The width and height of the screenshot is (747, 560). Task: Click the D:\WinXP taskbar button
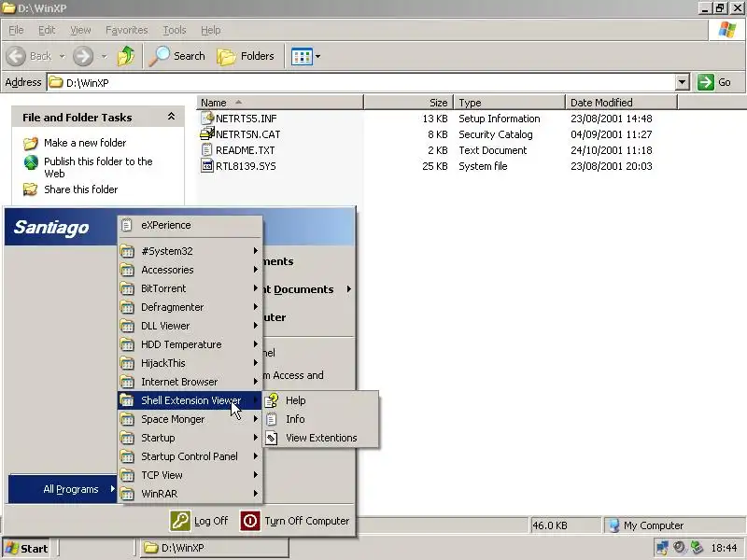click(215, 548)
